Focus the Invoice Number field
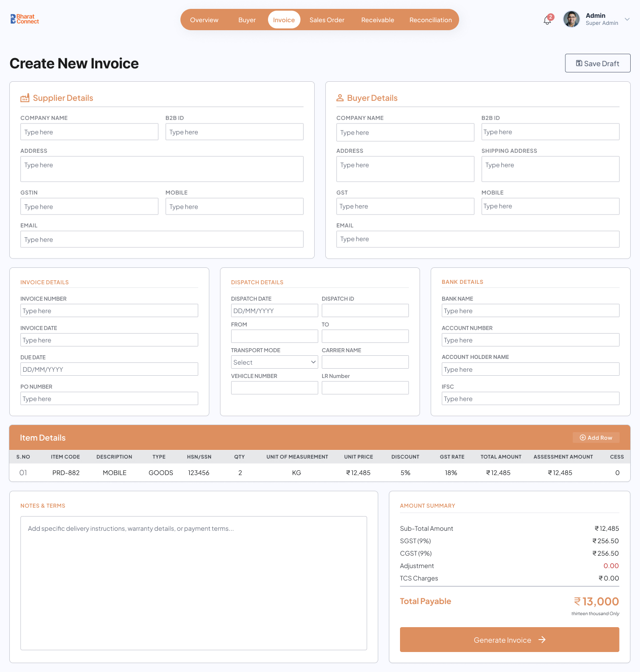This screenshot has height=672, width=640. (109, 310)
